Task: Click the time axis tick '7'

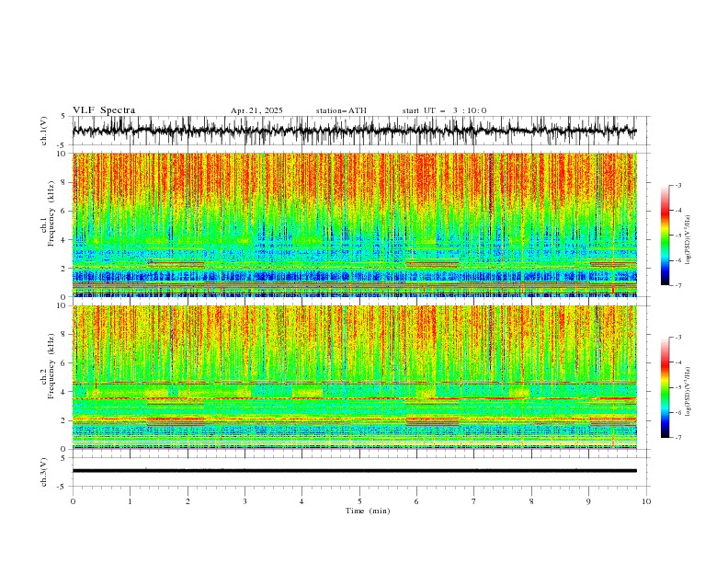Action: tap(474, 501)
